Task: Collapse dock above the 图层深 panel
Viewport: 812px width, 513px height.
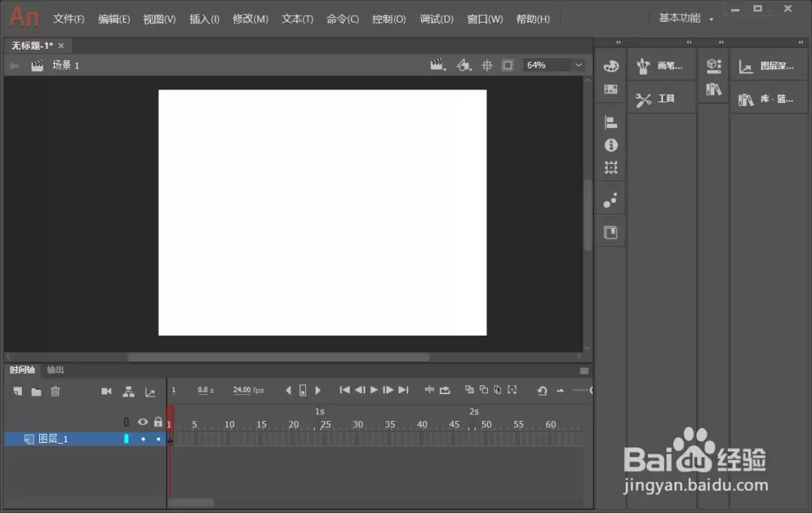Action: [801, 42]
